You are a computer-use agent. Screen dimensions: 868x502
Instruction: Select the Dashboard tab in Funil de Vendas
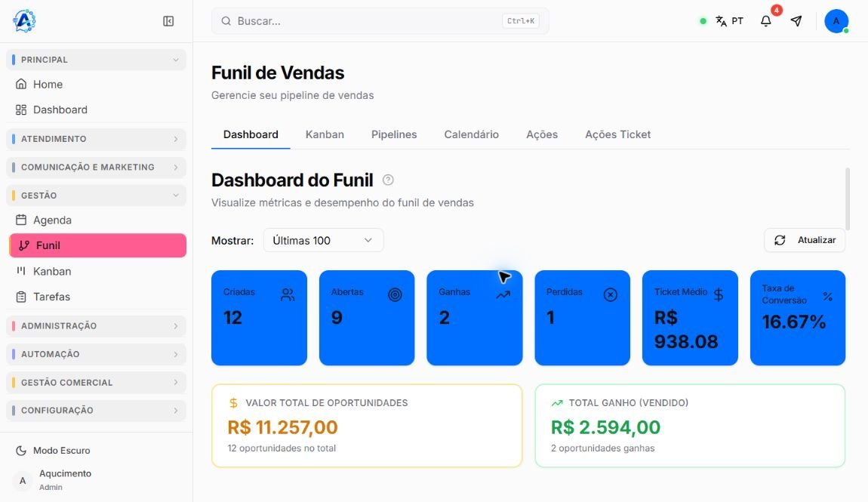(x=251, y=134)
